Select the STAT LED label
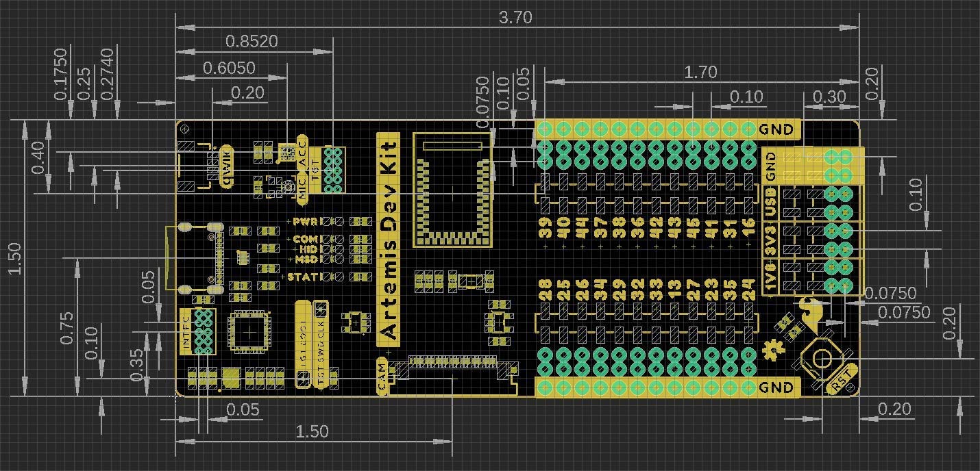 [302, 277]
